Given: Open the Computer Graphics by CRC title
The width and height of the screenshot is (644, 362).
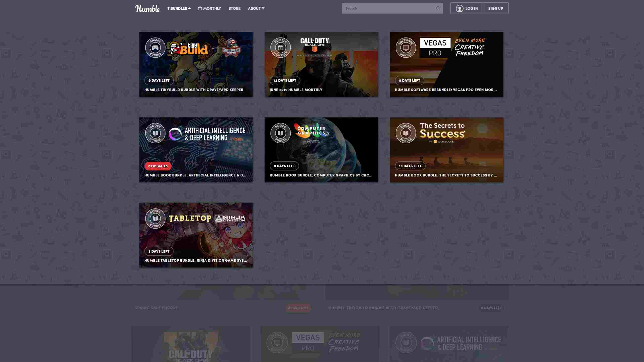Looking at the screenshot, I should (321, 175).
